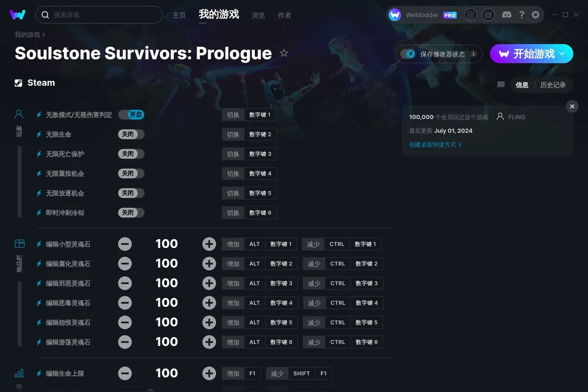Click the help question mark icon
Viewport: 588px width, 392px height.
[x=521, y=15]
